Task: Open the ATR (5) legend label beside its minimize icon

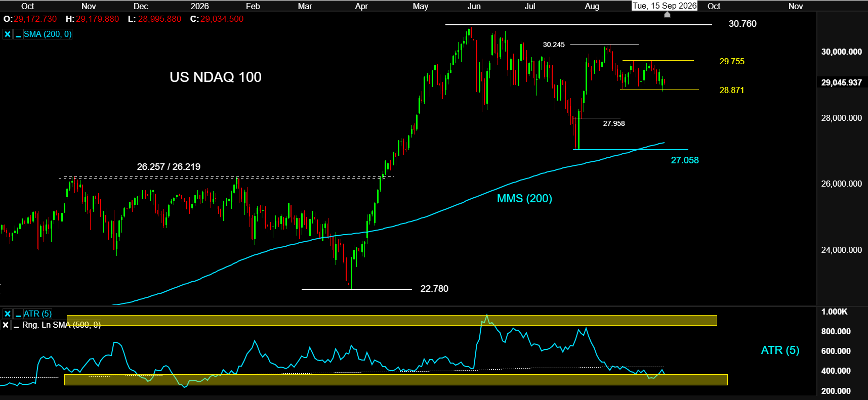Action: [37, 314]
